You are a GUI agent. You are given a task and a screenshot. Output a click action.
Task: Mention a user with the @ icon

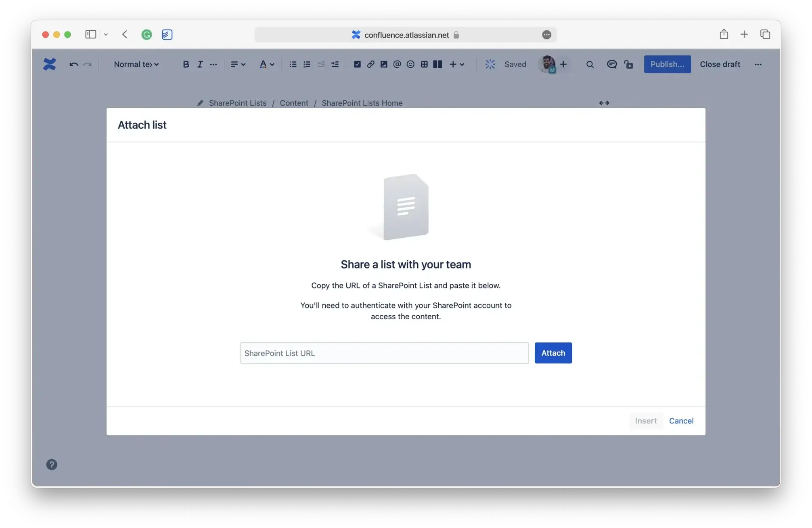397,64
